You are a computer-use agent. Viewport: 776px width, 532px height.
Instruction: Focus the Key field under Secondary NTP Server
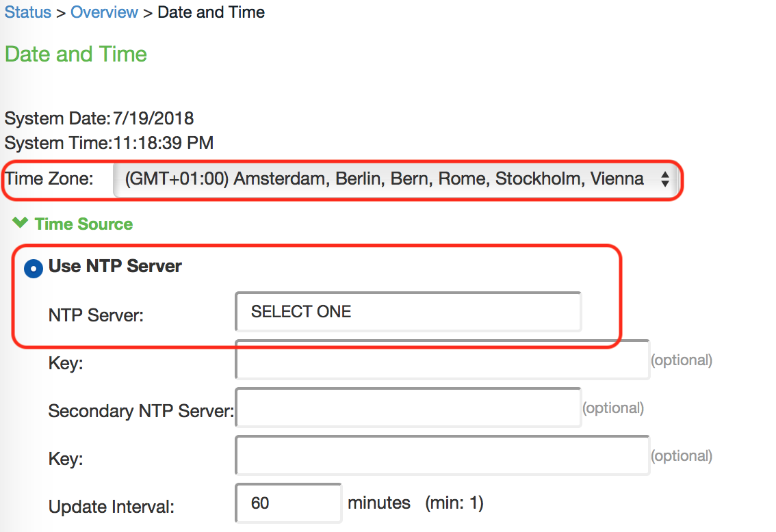(442, 455)
